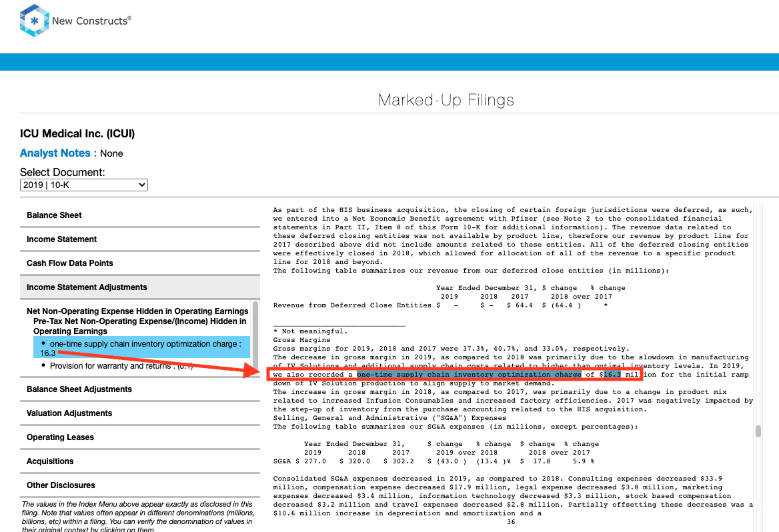Click page number 36 in filing

tap(511, 522)
